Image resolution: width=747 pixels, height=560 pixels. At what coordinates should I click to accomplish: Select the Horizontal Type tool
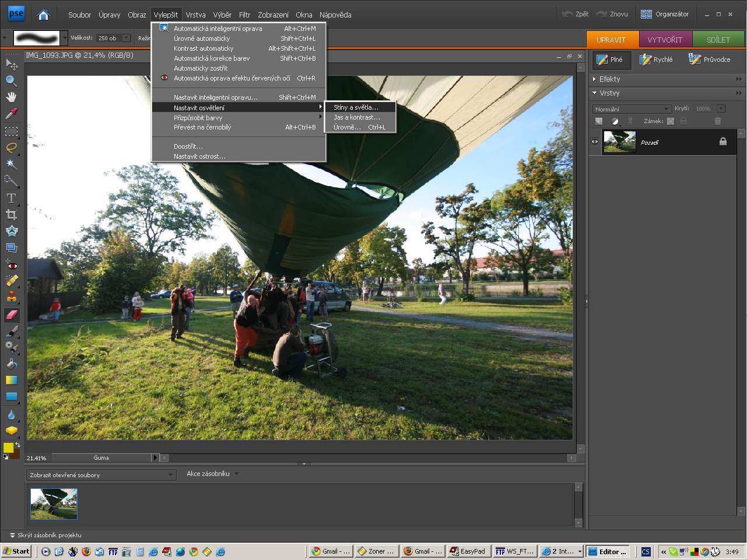point(11,198)
